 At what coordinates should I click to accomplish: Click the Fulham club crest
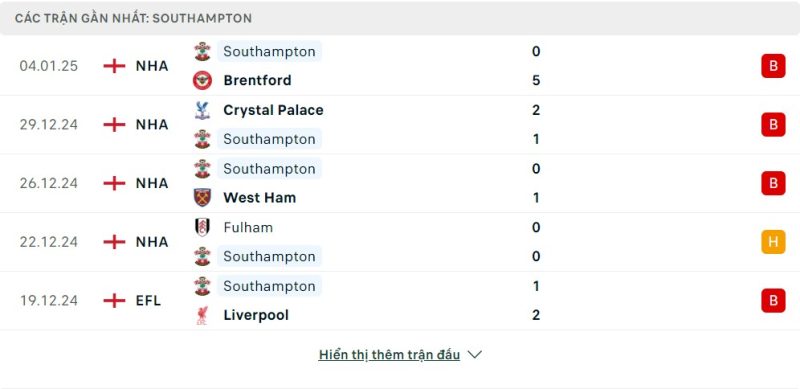coord(202,227)
